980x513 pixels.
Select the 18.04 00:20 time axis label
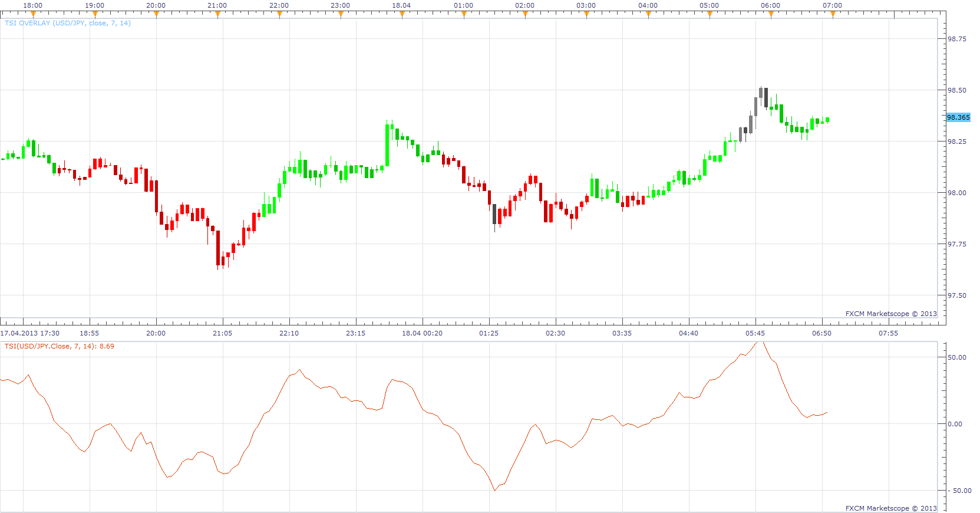[x=423, y=333]
